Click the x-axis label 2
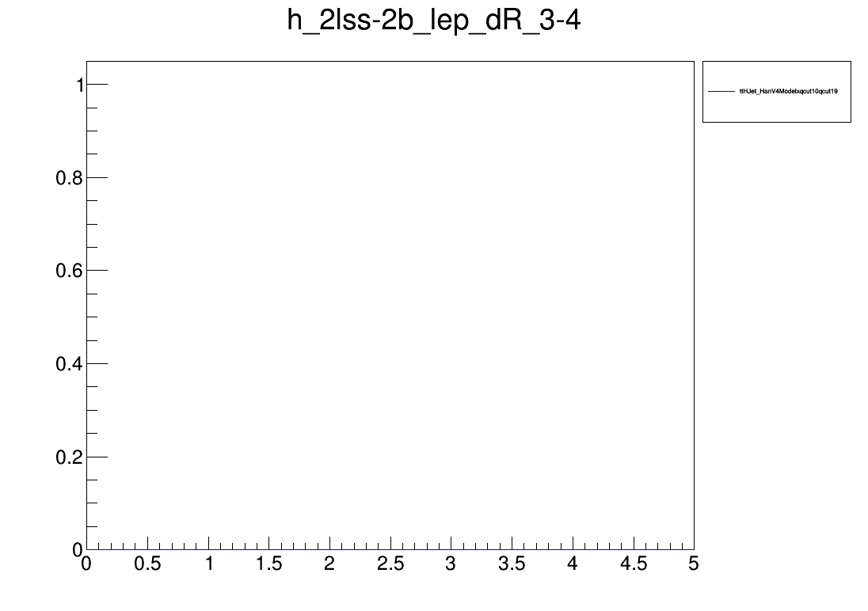This screenshot has height=611, width=868. pyautogui.click(x=329, y=564)
